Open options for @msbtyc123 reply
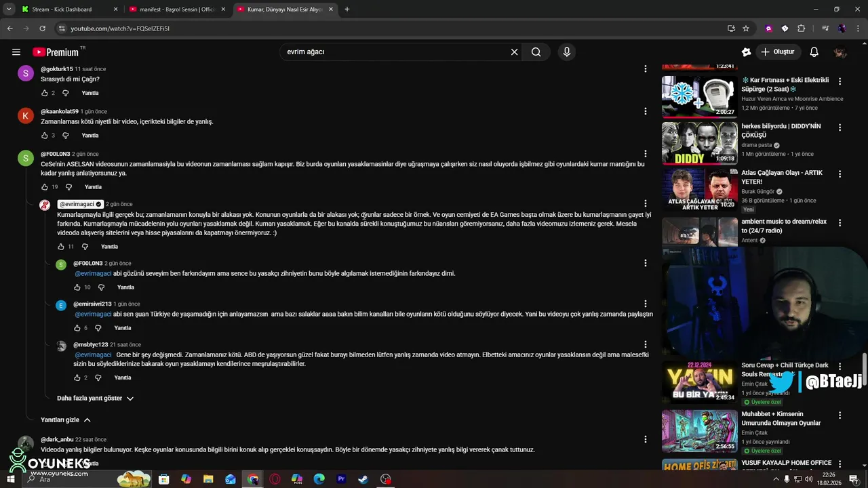Screen dimensions: 868x488 pos(646,344)
